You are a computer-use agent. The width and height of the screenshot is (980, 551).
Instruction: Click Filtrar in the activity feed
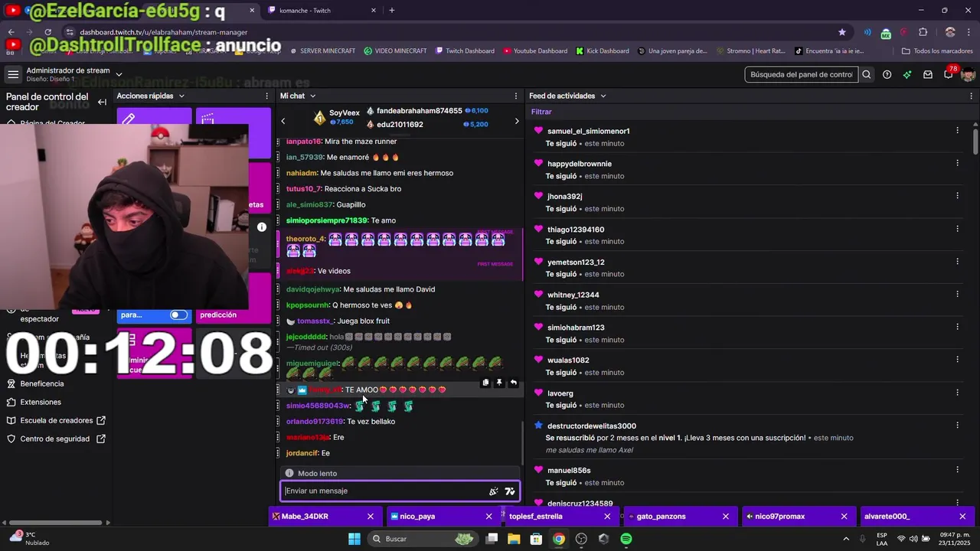pyautogui.click(x=541, y=112)
